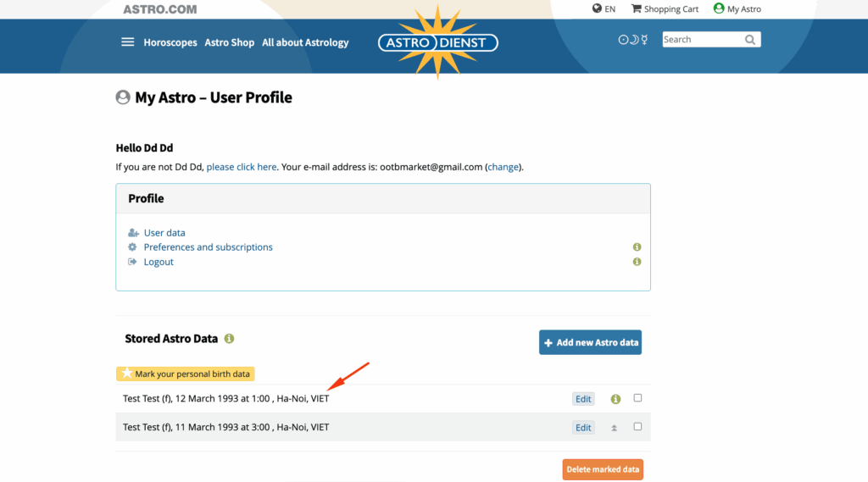Select the 'Test Test (f), 11 March 1993' entry text
Screen dimensions: 868x482
coord(225,427)
